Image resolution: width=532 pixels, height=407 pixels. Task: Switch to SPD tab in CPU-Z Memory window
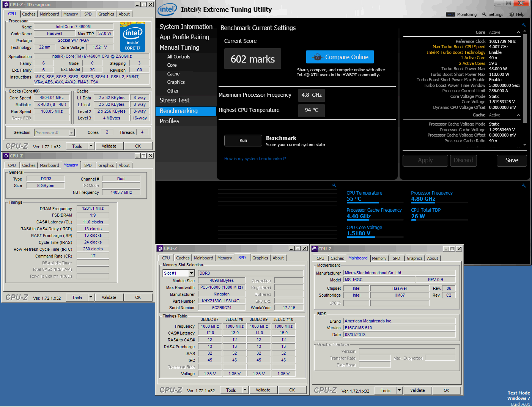click(88, 165)
